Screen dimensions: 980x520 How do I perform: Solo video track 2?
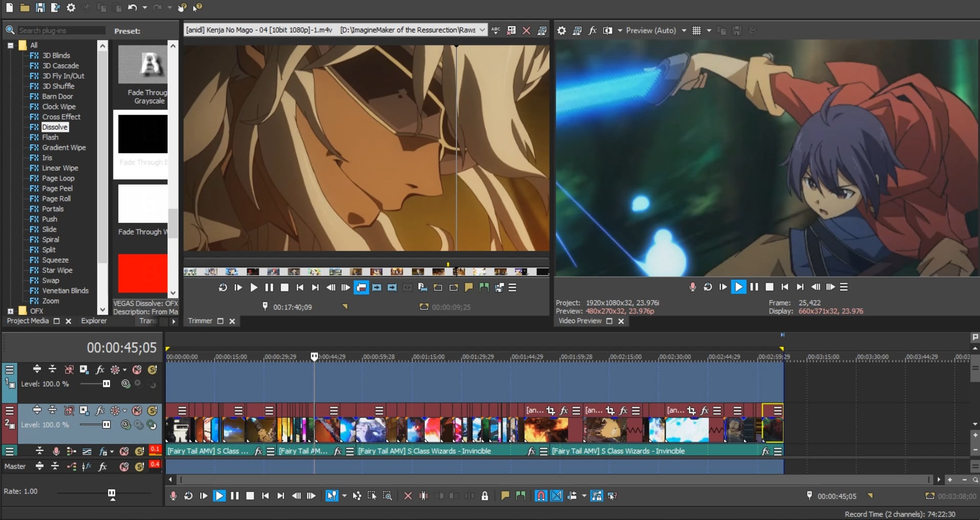[152, 410]
